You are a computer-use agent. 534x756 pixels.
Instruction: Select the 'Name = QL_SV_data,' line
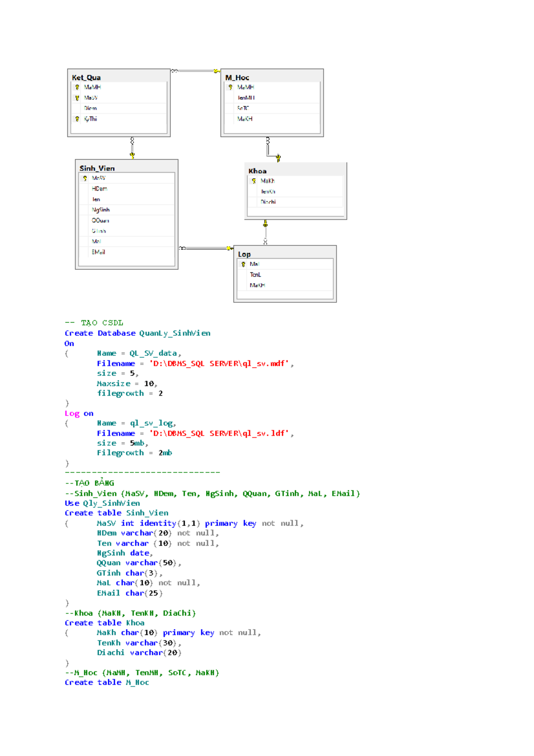(x=139, y=353)
